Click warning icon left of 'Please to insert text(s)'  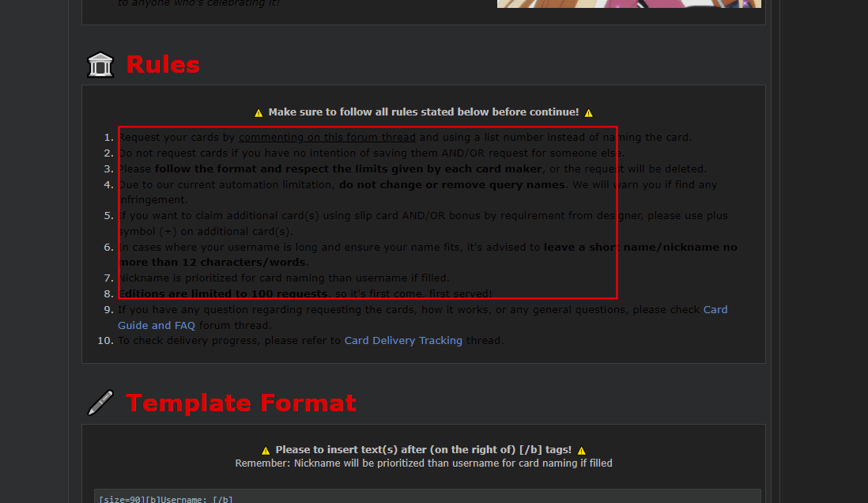tap(266, 450)
